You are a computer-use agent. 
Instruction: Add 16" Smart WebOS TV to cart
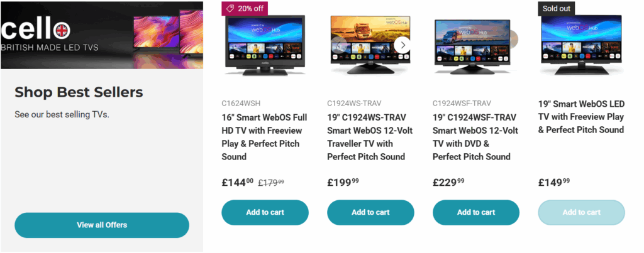pos(265,212)
